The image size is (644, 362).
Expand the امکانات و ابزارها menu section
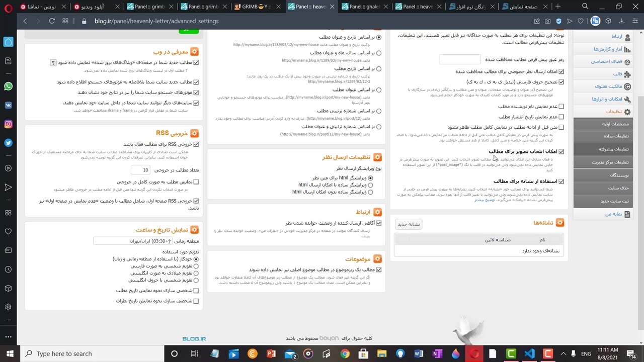point(607,99)
